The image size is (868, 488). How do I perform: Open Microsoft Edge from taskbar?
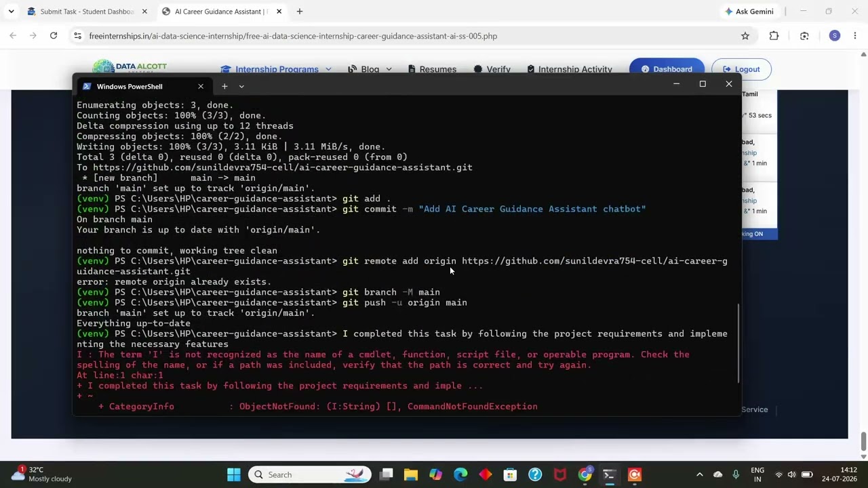(x=460, y=474)
